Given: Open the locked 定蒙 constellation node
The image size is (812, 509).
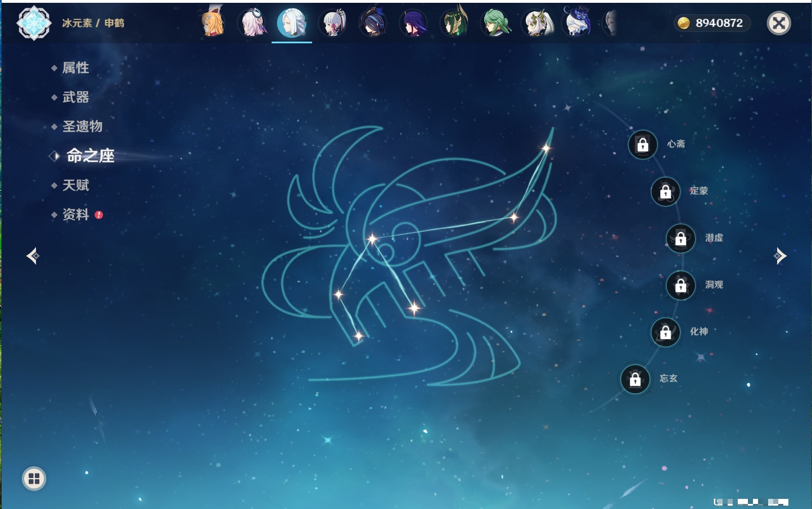Looking at the screenshot, I should [x=665, y=191].
